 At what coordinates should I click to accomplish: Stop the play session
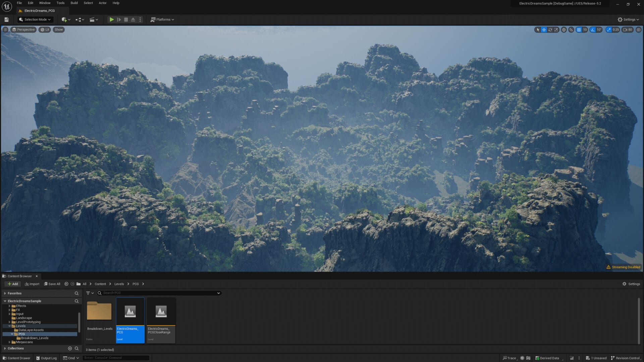pyautogui.click(x=126, y=19)
